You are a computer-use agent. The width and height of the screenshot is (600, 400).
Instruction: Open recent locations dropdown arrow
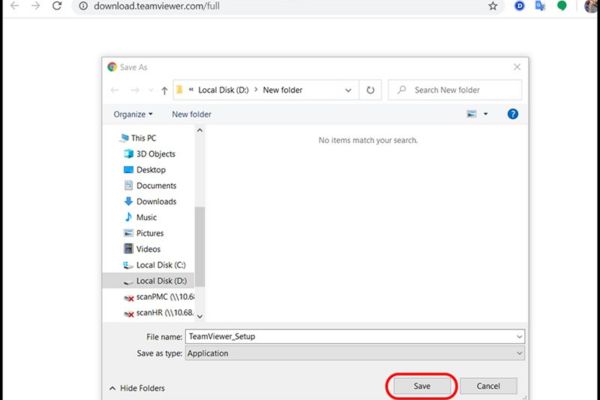coord(151,91)
